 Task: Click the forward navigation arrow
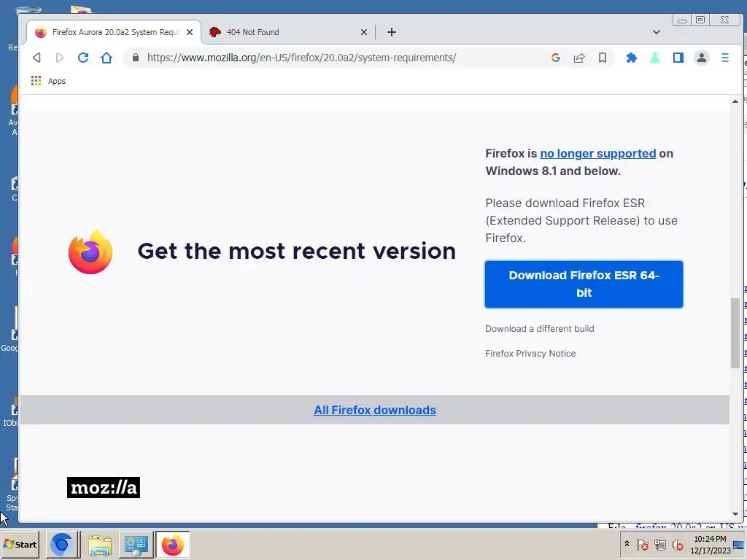pos(60,58)
